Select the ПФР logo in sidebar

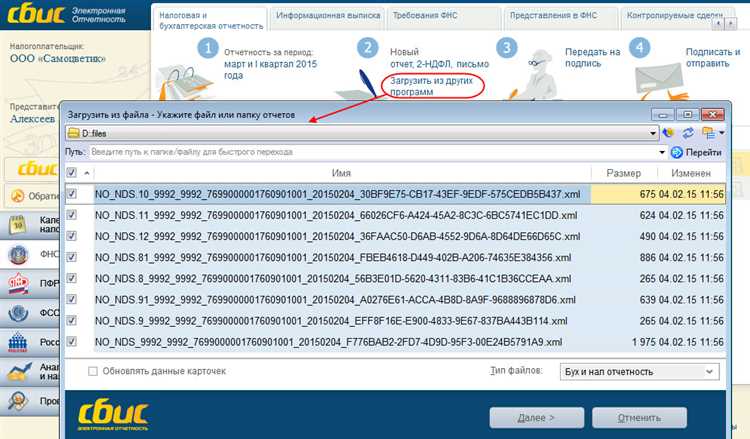pos(19,284)
